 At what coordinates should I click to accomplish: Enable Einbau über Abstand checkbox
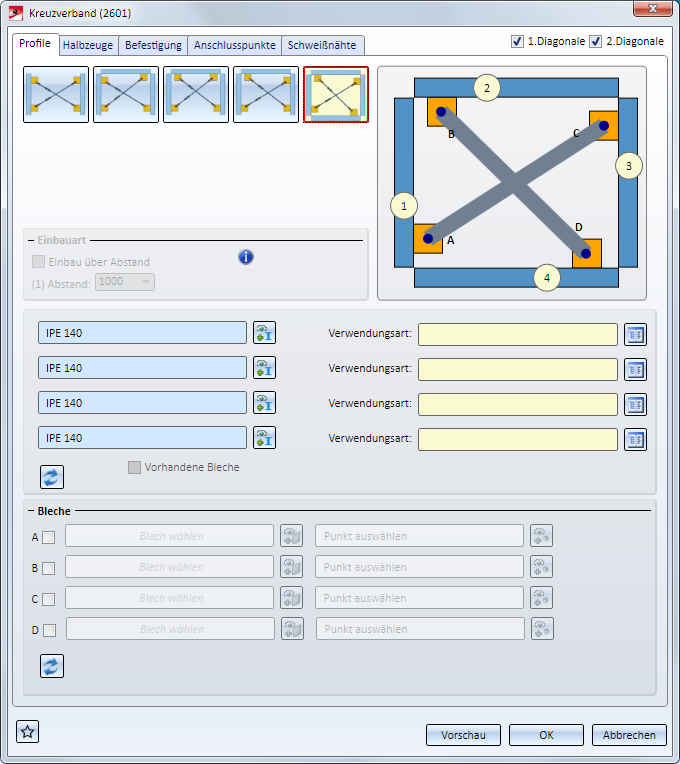pyautogui.click(x=38, y=262)
